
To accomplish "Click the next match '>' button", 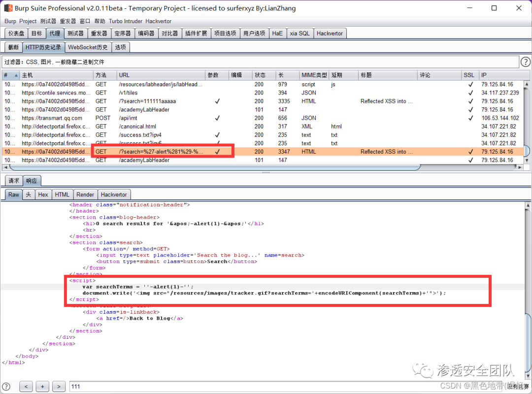I will click(59, 386).
